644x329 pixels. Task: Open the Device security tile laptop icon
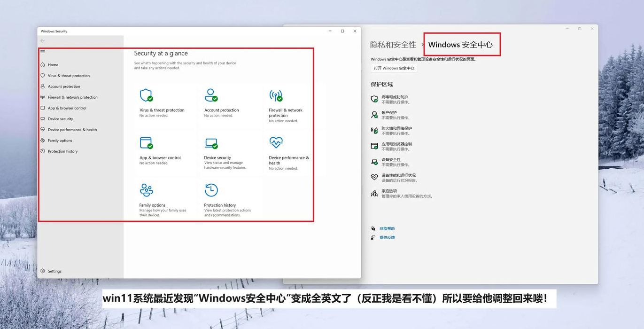coord(211,143)
